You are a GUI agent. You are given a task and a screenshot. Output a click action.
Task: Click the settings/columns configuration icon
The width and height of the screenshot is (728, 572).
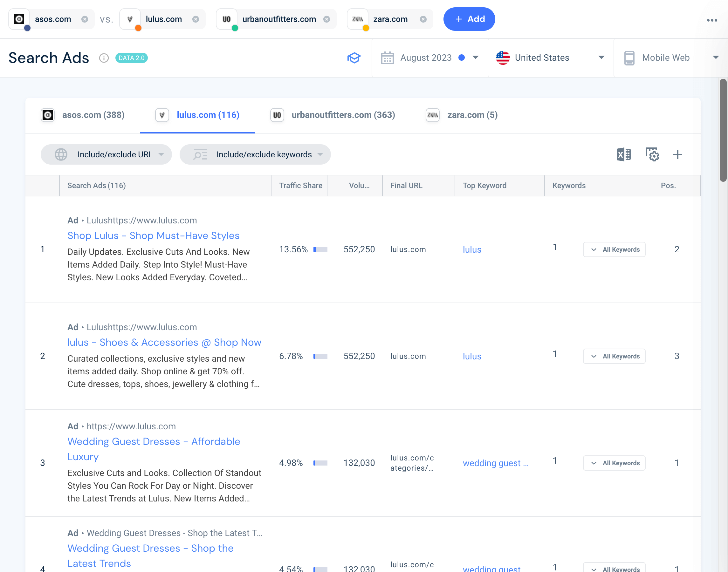pos(653,154)
